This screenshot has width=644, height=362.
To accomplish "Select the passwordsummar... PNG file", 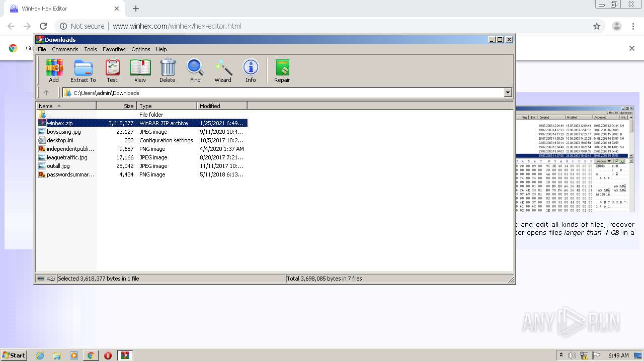I will coord(142,174).
